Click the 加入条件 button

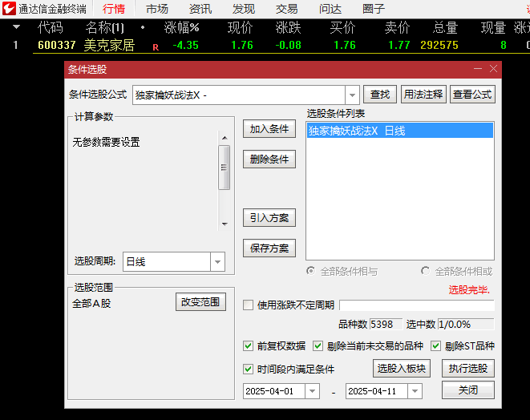[269, 129]
